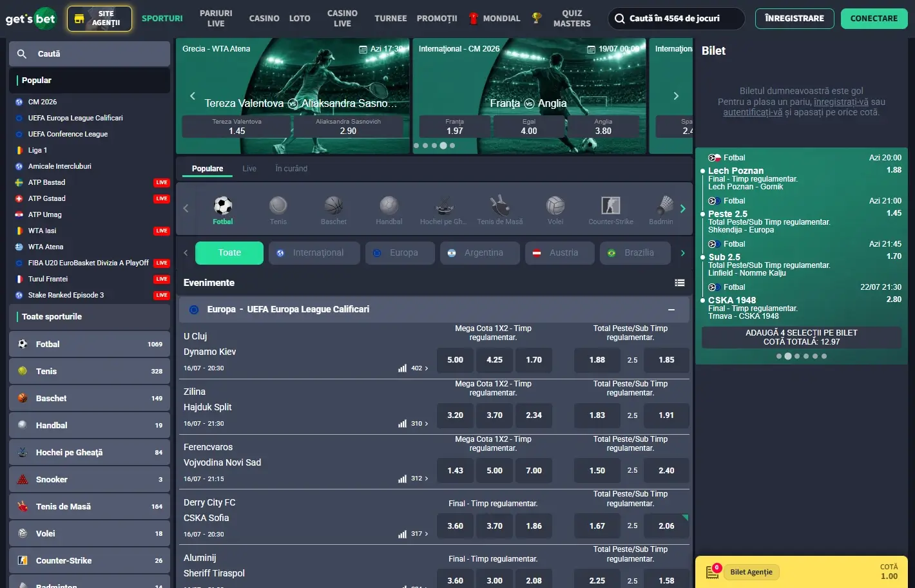This screenshot has width=915, height=588.
Task: Click the Tenis ball icon in the sports list
Action: pyautogui.click(x=23, y=371)
